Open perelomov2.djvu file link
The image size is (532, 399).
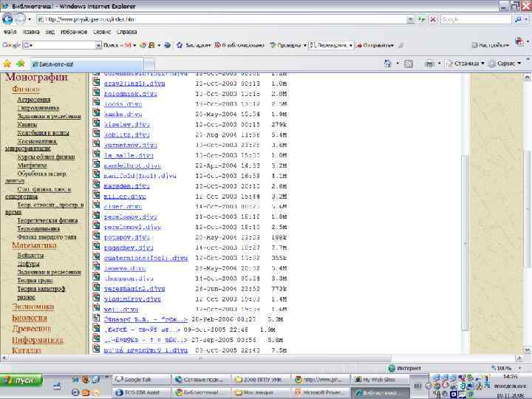click(132, 227)
